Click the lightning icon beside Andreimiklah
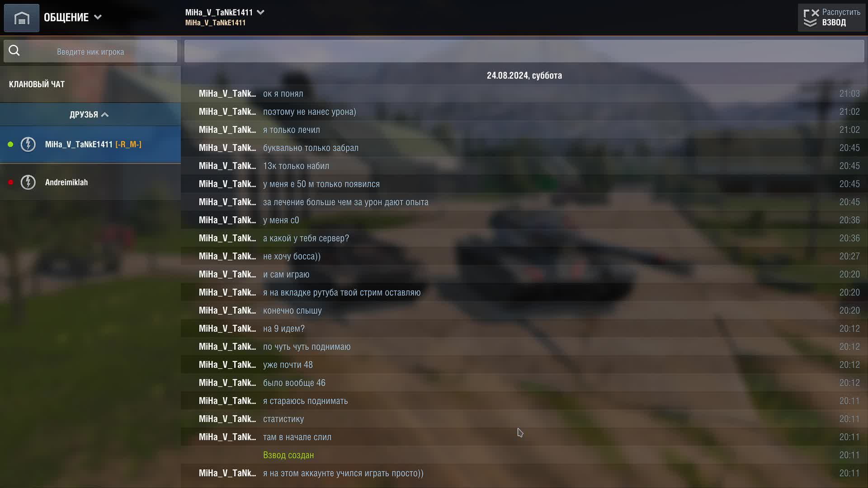868x488 pixels. click(x=28, y=183)
